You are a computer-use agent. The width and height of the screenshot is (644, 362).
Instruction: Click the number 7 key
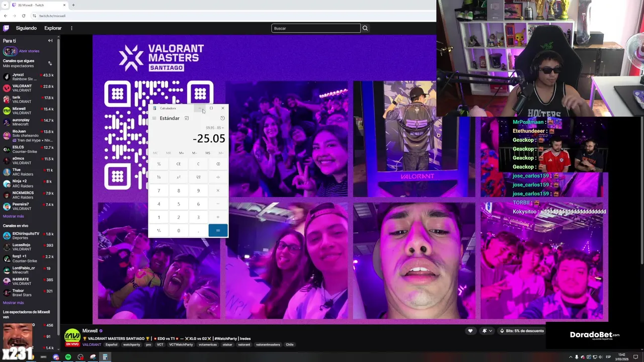coord(159,191)
